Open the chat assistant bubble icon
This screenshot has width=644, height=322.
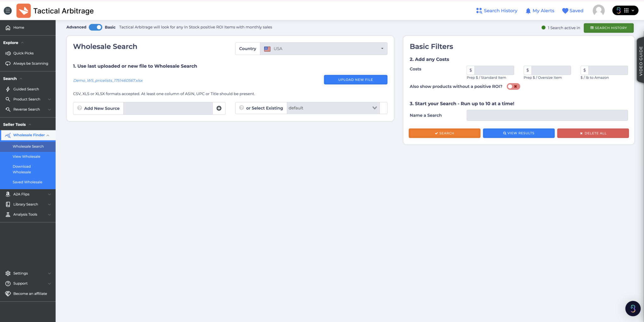coord(633,308)
